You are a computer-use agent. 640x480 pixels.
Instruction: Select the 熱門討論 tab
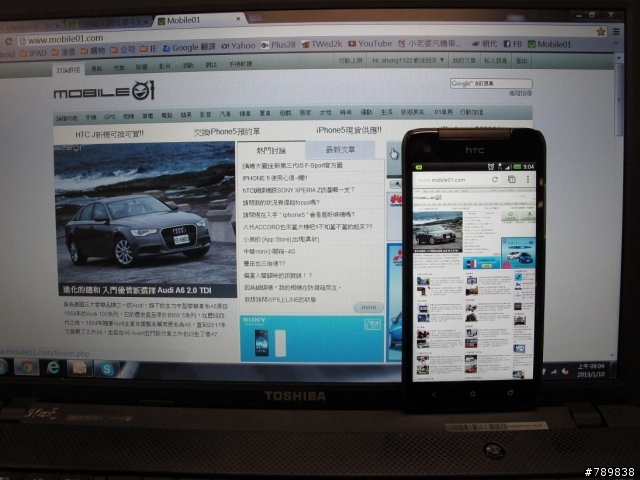click(271, 151)
